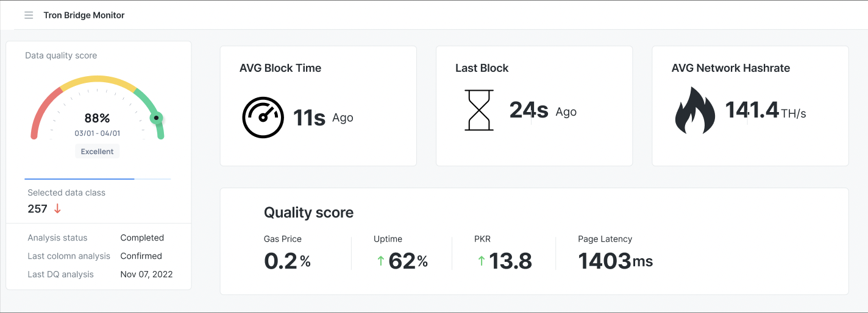The height and width of the screenshot is (313, 868).
Task: Click the red segment of the gauge
Action: [x=44, y=112]
